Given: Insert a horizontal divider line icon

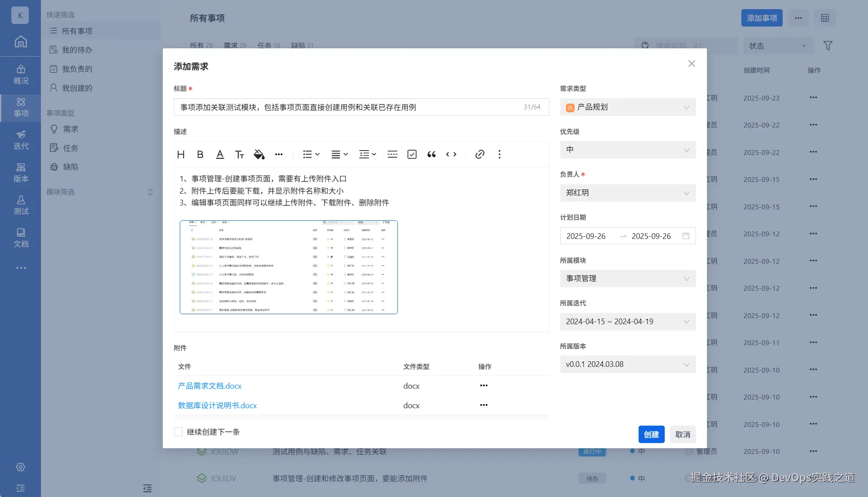Looking at the screenshot, I should coord(392,154).
